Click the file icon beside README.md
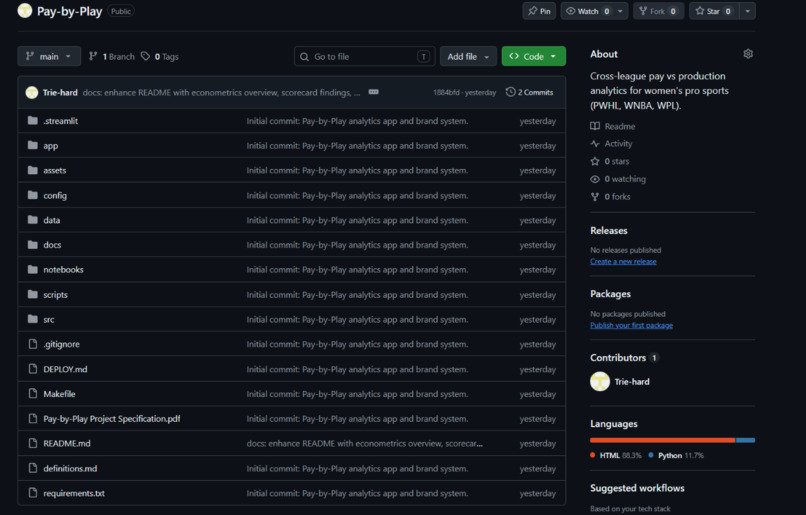The height and width of the screenshot is (515, 806). [x=33, y=443]
